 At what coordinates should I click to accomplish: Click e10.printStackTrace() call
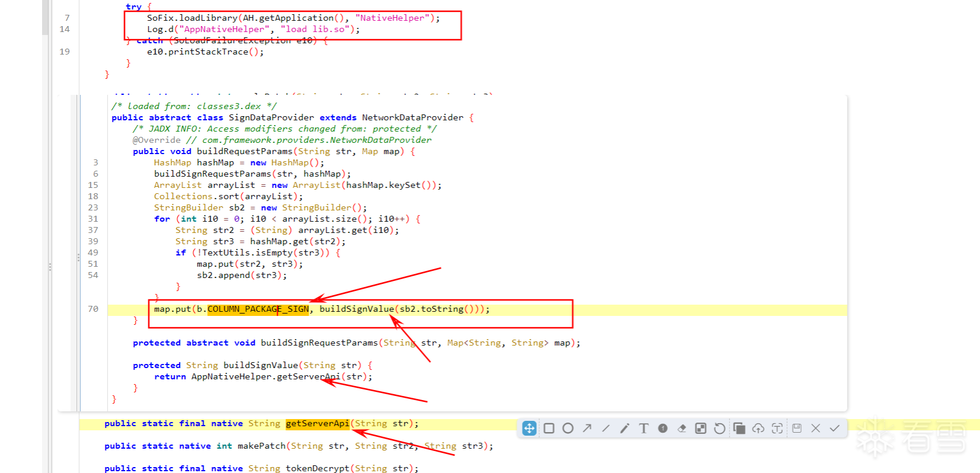click(206, 52)
